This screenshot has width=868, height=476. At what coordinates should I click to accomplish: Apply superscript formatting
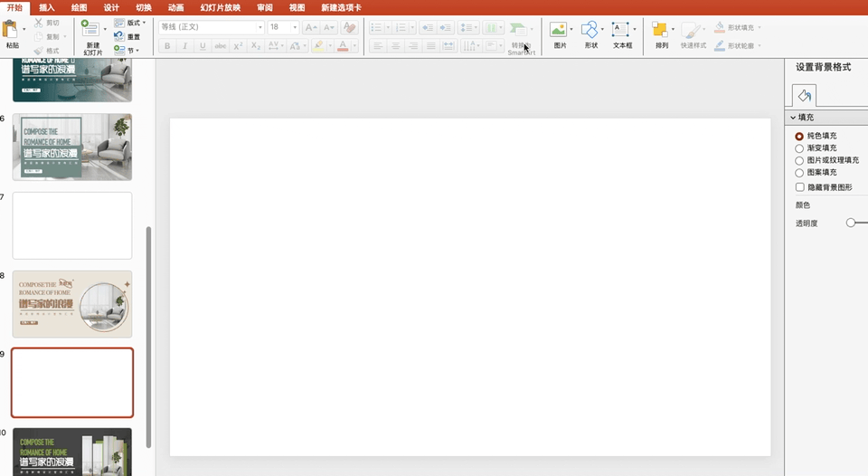click(238, 46)
